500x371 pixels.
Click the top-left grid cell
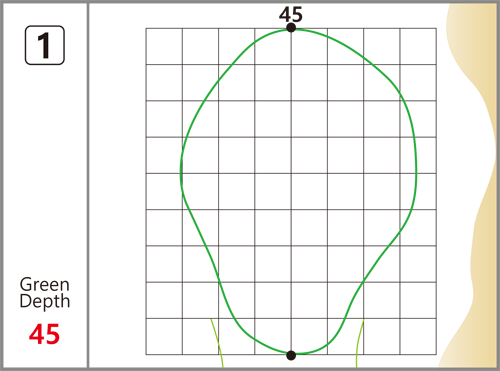[164, 46]
